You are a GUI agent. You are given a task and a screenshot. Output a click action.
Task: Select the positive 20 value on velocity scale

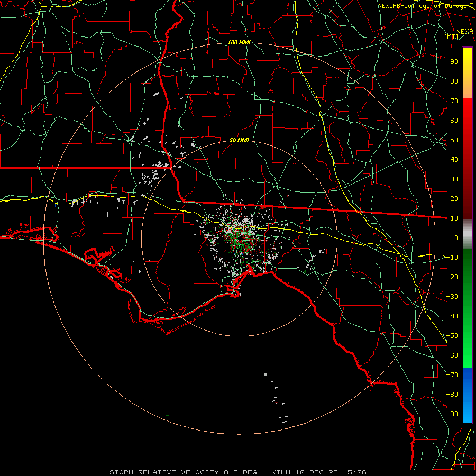(x=454, y=198)
